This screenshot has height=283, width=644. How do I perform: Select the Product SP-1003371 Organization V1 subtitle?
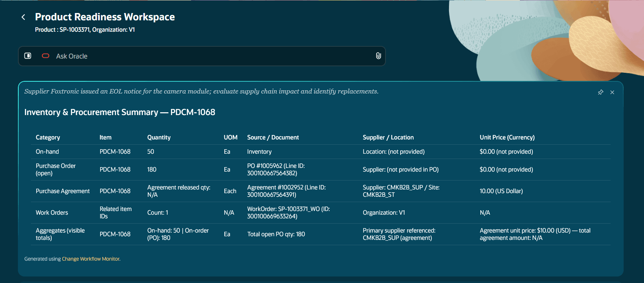pyautogui.click(x=85, y=30)
